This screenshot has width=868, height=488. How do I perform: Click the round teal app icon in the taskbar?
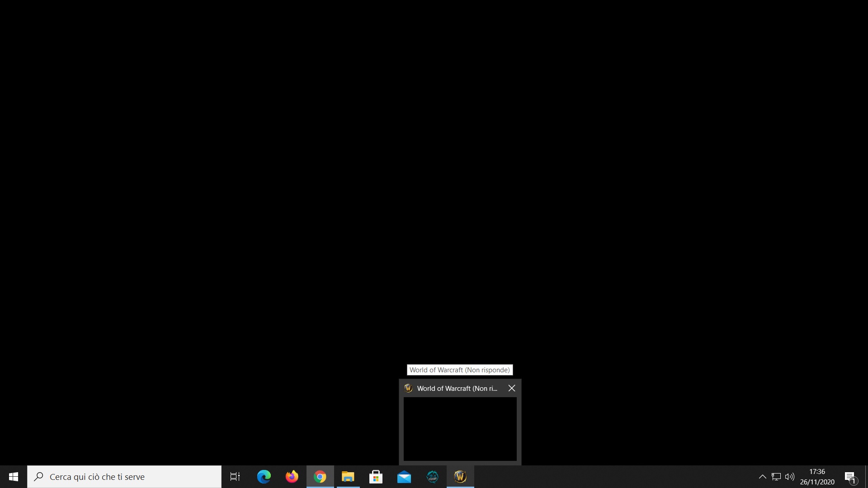[433, 477]
